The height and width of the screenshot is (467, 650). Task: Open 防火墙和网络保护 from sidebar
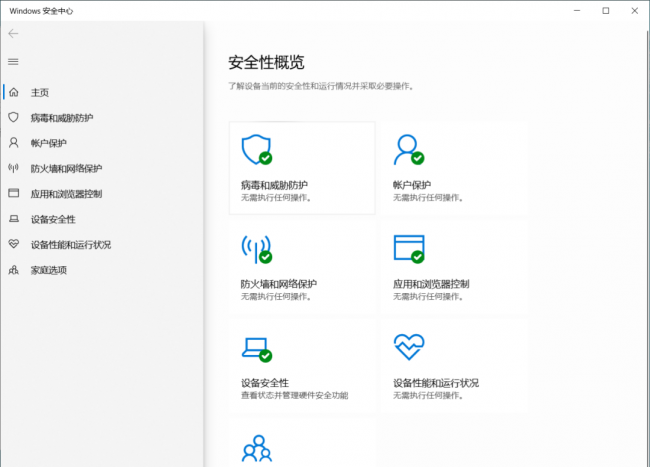pos(66,168)
